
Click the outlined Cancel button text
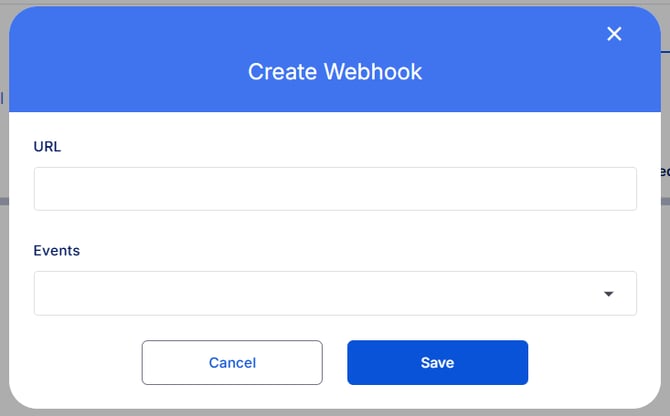(232, 363)
